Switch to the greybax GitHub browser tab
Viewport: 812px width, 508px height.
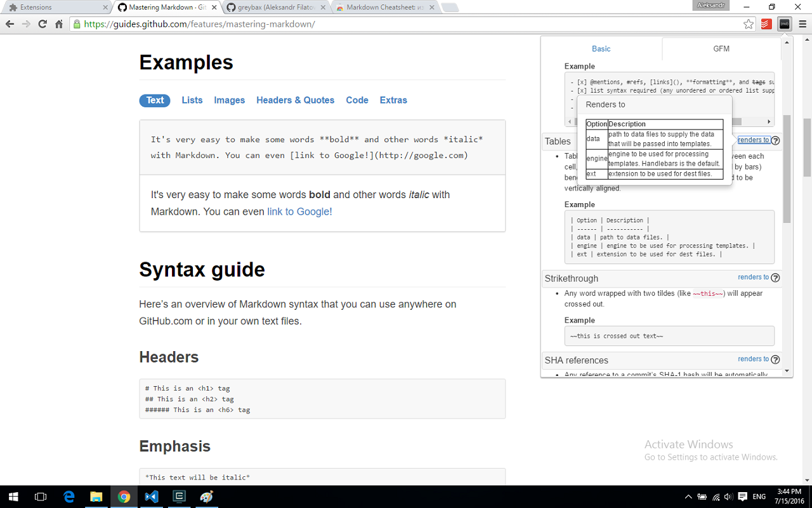pos(276,8)
